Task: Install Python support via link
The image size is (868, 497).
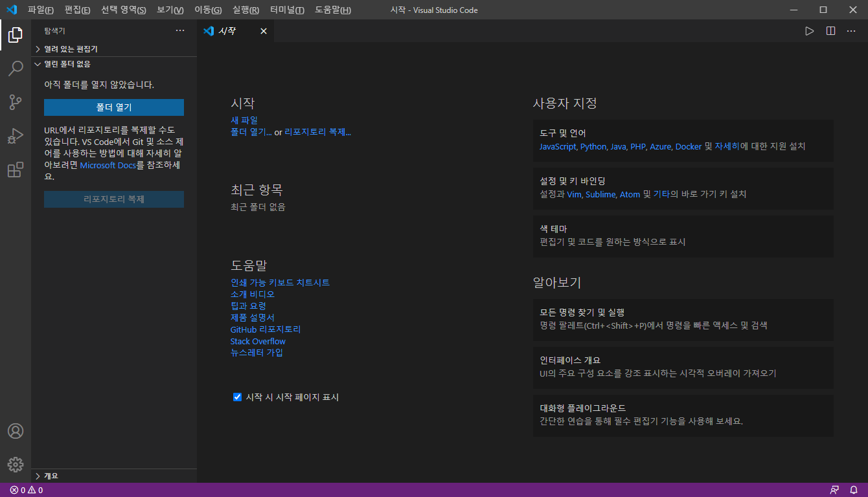Action: pyautogui.click(x=594, y=147)
